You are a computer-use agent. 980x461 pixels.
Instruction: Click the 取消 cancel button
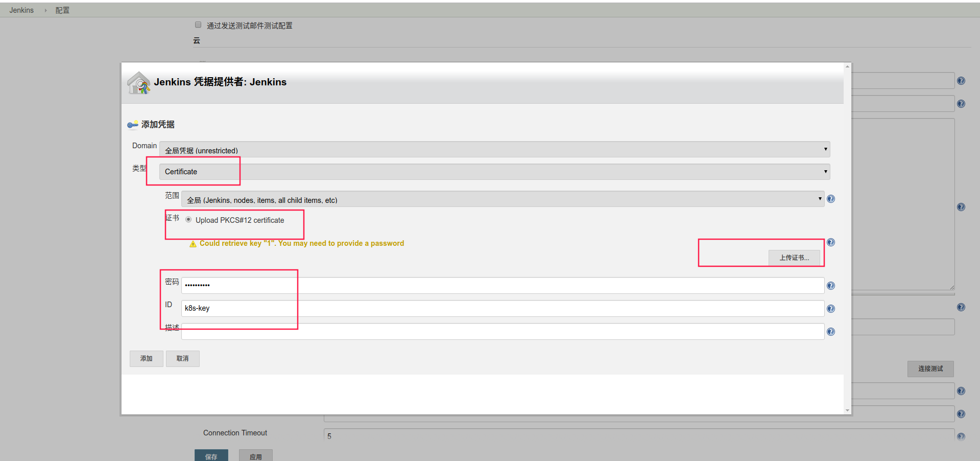[183, 359]
